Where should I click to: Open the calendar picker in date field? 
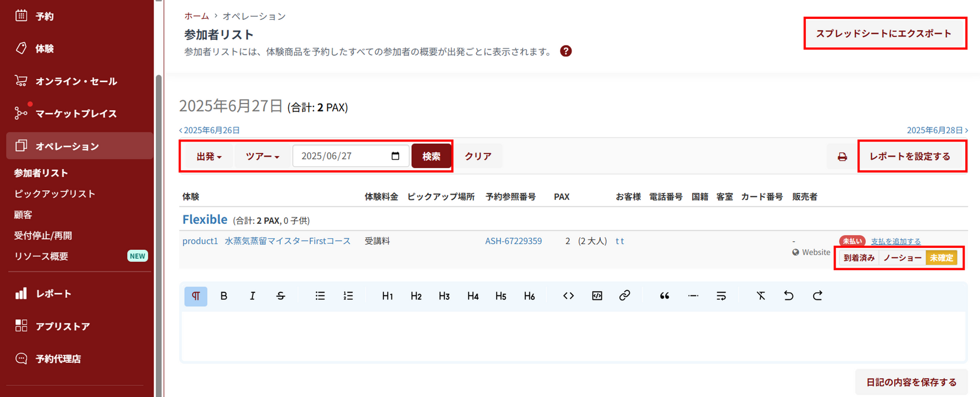[x=395, y=156]
